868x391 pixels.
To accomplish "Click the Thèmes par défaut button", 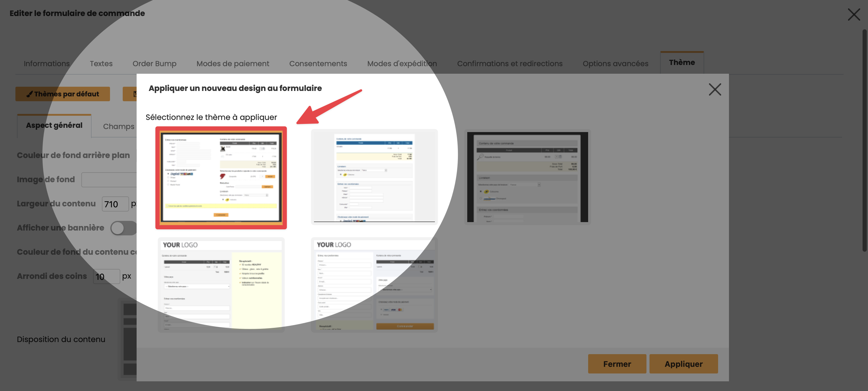I will click(x=63, y=94).
